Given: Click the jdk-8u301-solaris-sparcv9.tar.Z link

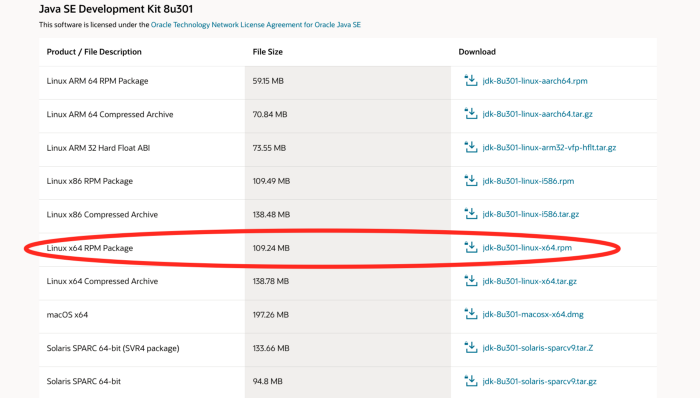Looking at the screenshot, I should point(538,348).
